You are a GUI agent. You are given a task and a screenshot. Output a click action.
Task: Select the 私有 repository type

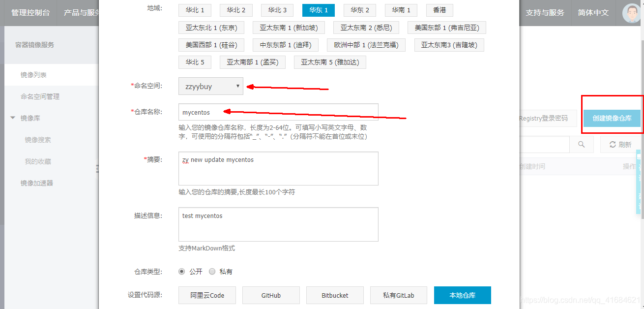tap(212, 271)
